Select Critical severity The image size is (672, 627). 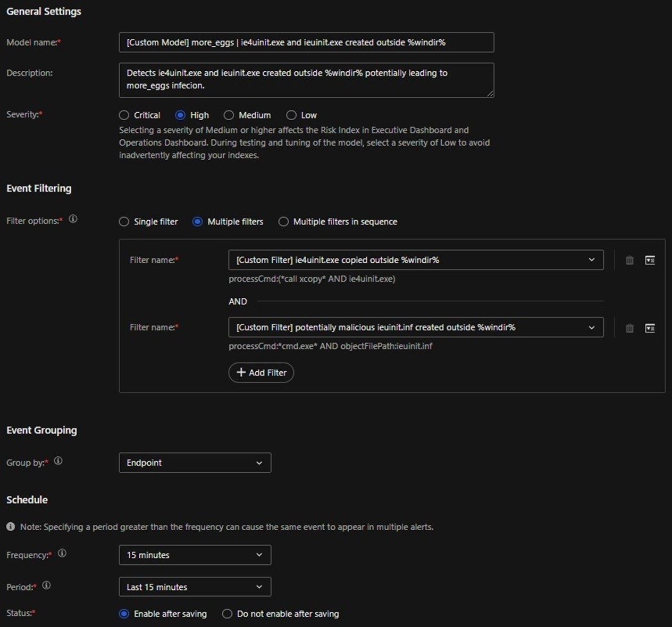point(124,115)
